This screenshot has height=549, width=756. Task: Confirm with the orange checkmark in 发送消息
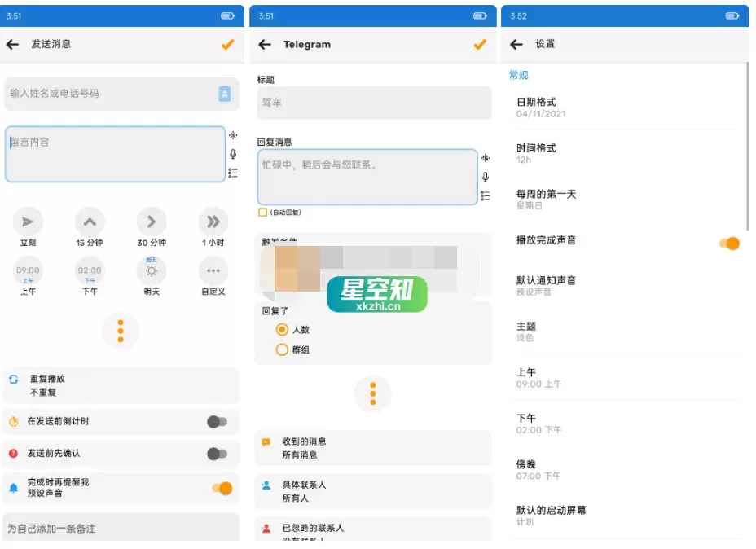(x=228, y=45)
